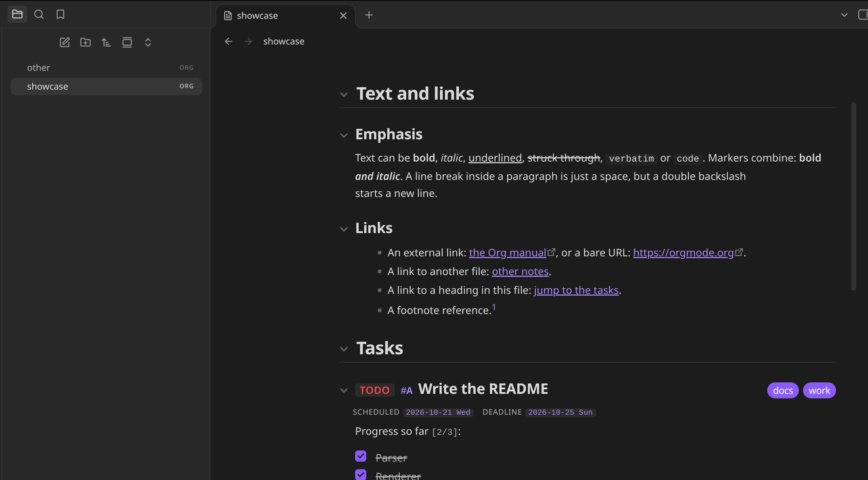Collapse the 'Write the README' heading
868x480 pixels.
click(x=344, y=390)
